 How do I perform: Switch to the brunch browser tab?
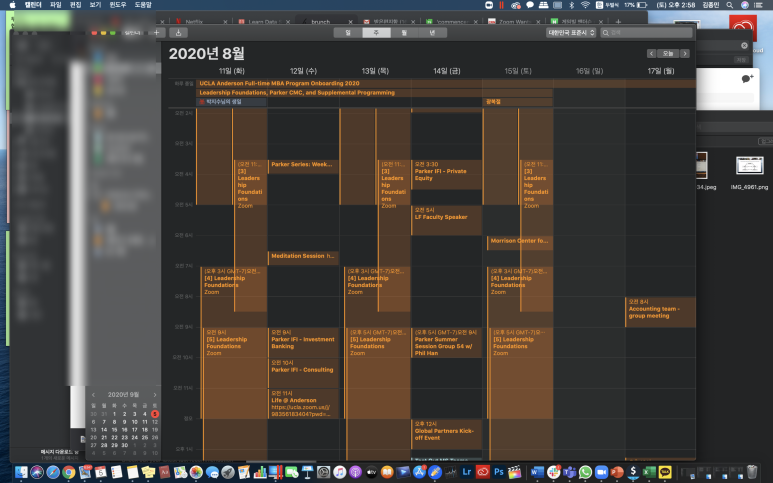click(320, 22)
